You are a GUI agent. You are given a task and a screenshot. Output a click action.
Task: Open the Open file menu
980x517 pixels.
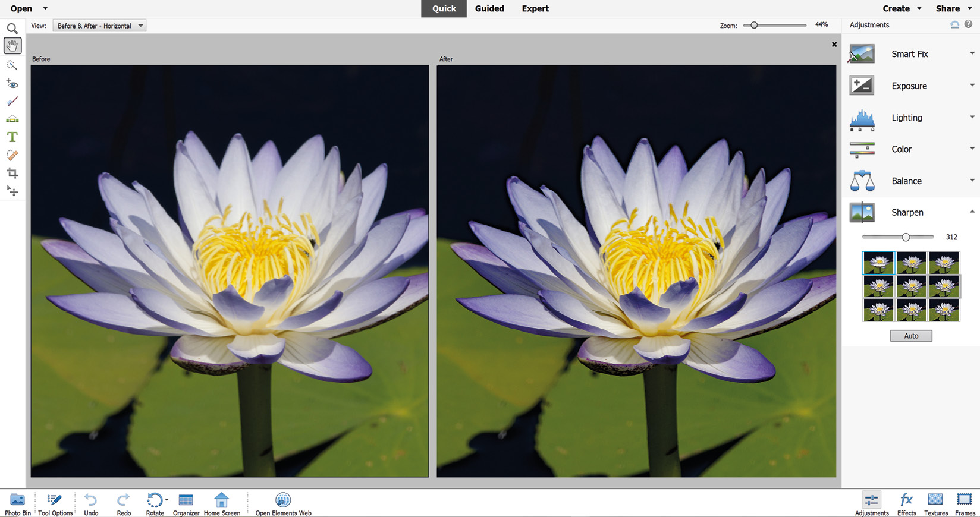click(x=29, y=8)
